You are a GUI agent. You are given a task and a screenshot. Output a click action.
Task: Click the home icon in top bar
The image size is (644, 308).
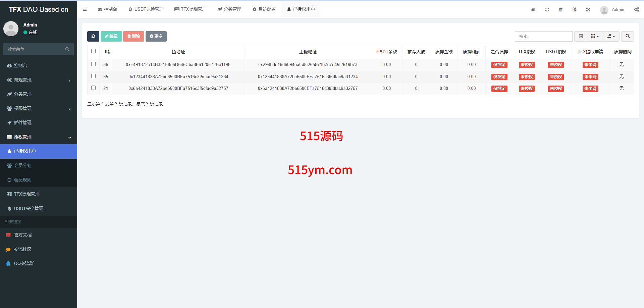pos(533,9)
